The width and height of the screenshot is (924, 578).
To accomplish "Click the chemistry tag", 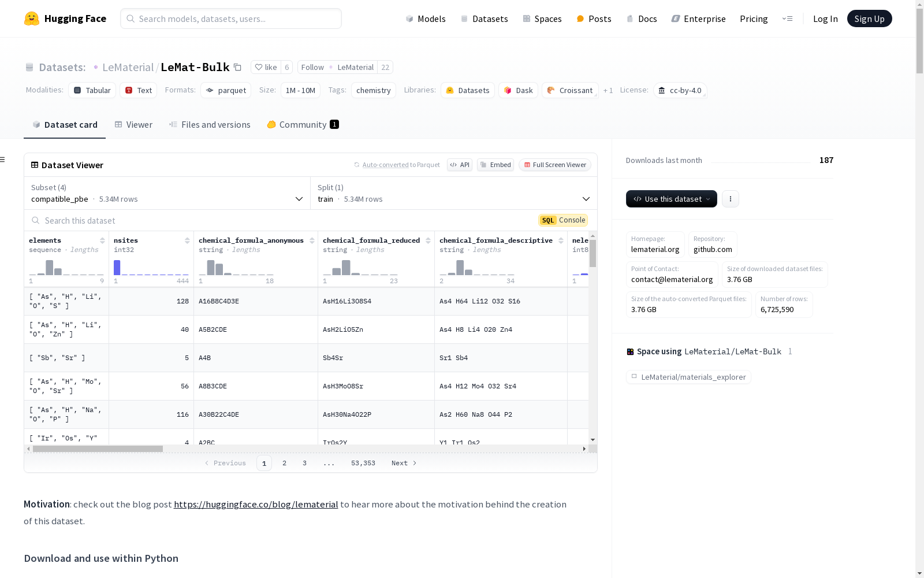I will [374, 90].
